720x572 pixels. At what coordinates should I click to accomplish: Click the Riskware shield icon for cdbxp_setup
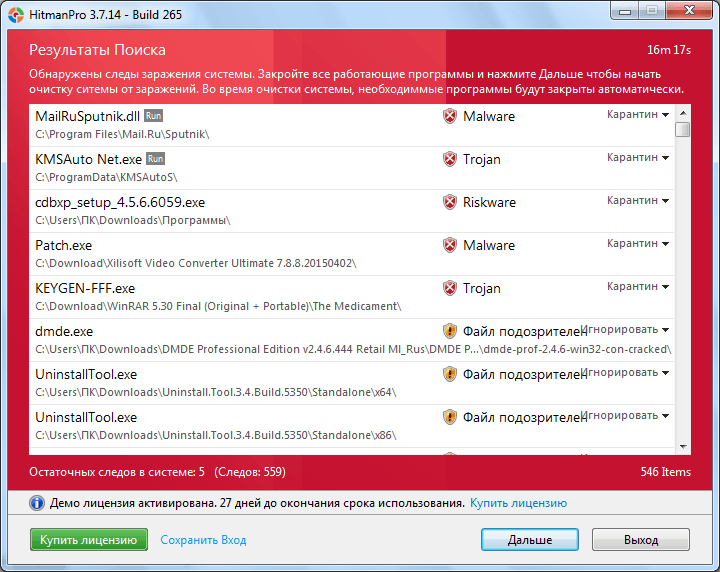450,202
